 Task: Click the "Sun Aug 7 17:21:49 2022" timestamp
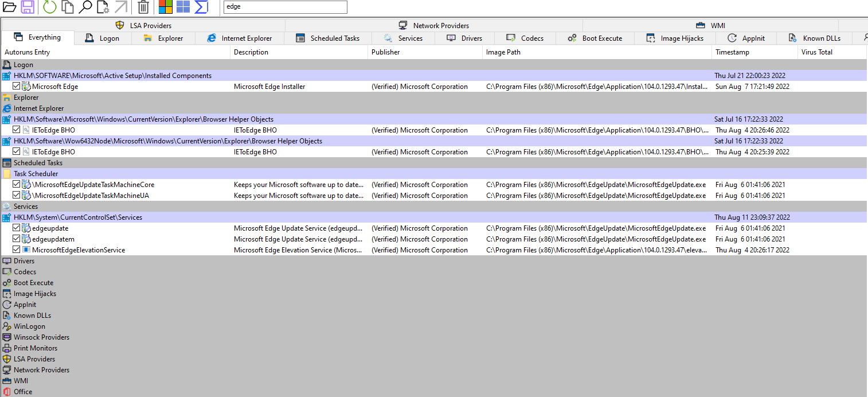point(752,87)
